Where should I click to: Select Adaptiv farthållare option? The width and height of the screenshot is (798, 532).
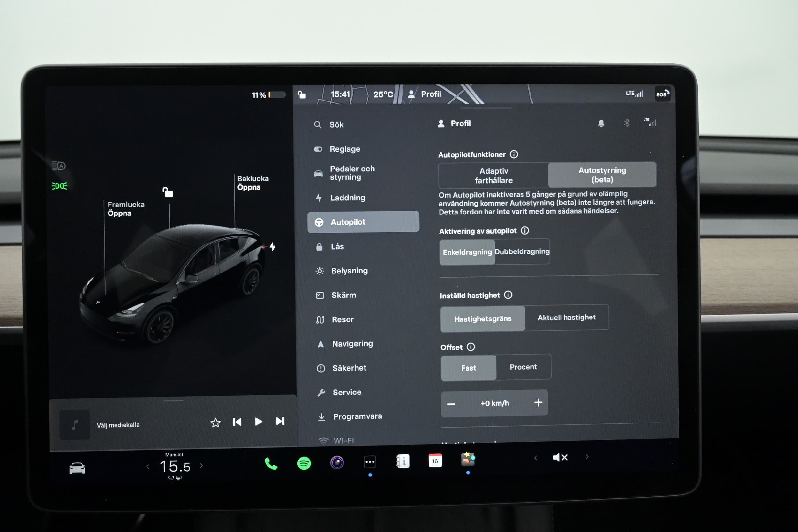tap(494, 176)
